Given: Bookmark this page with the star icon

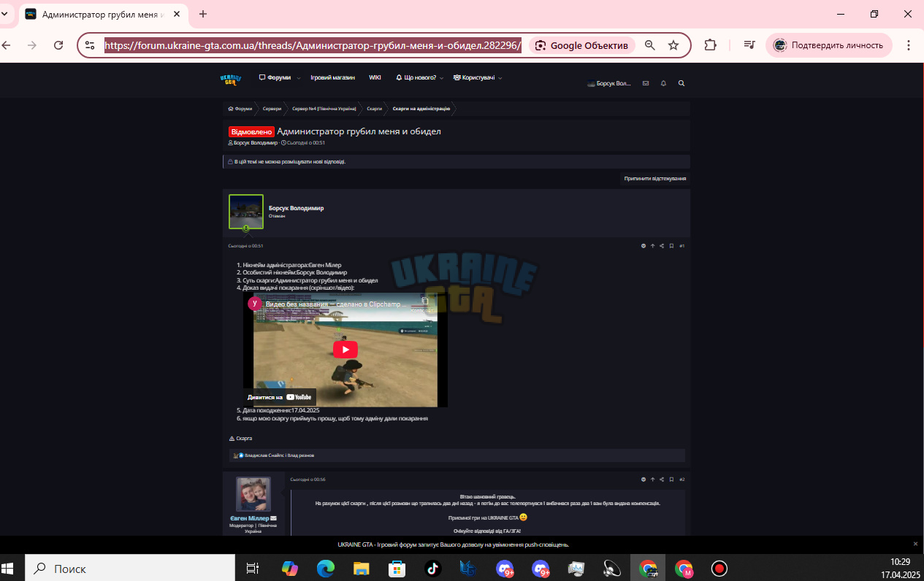Looking at the screenshot, I should click(673, 45).
